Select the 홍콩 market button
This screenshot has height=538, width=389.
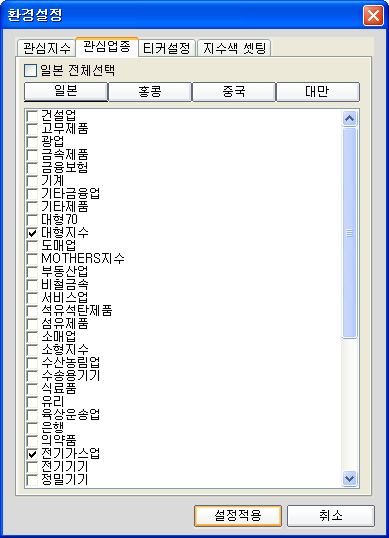coord(150,92)
